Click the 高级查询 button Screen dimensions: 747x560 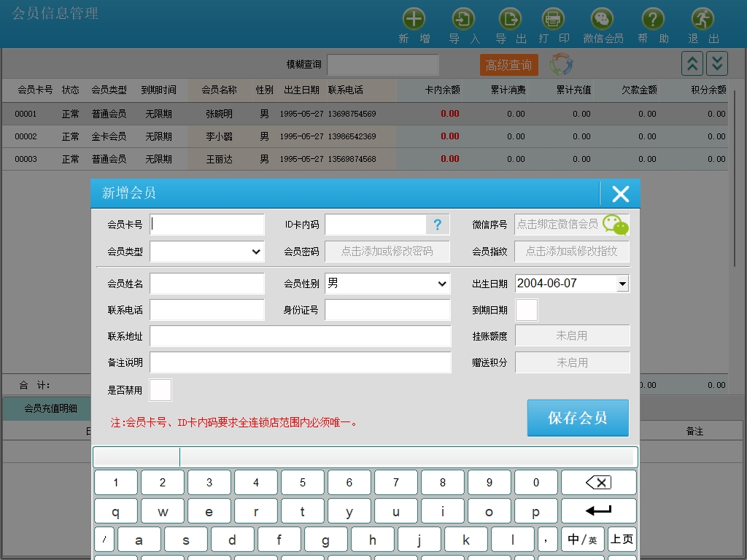point(508,65)
